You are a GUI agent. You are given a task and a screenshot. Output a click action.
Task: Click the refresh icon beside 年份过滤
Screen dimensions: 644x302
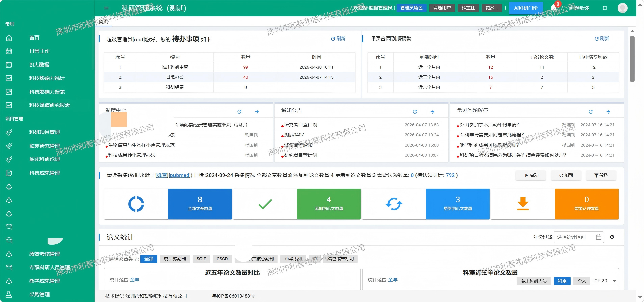[x=612, y=237]
